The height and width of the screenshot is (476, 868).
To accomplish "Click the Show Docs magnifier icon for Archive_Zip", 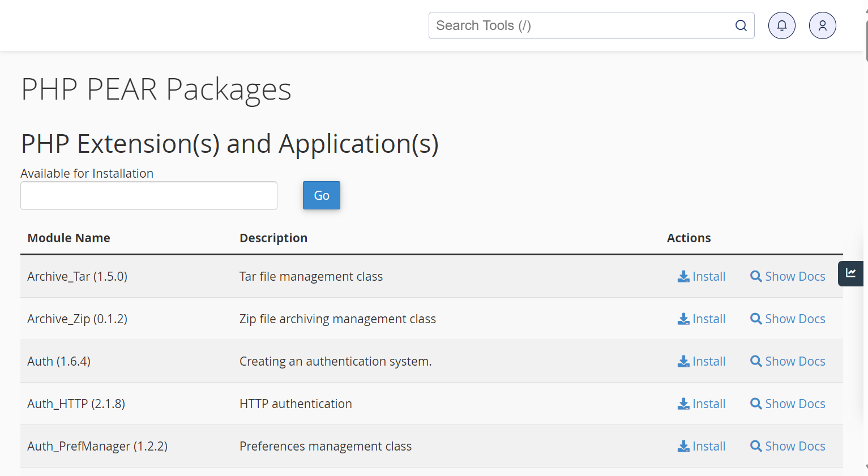I will point(756,319).
